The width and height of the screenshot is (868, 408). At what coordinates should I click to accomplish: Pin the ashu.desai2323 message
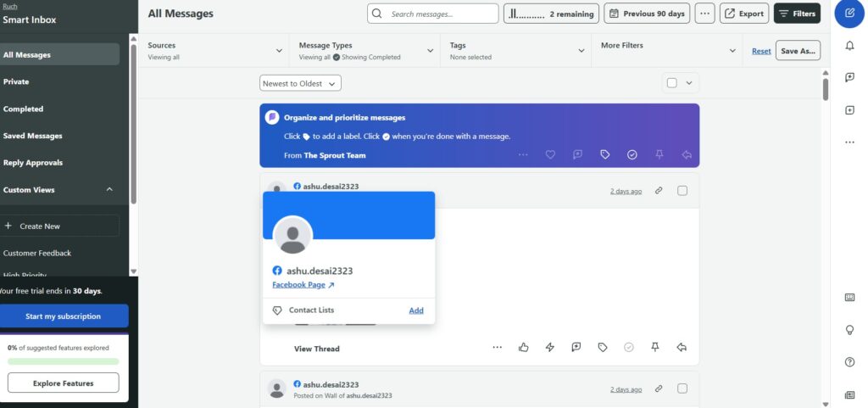tap(655, 347)
